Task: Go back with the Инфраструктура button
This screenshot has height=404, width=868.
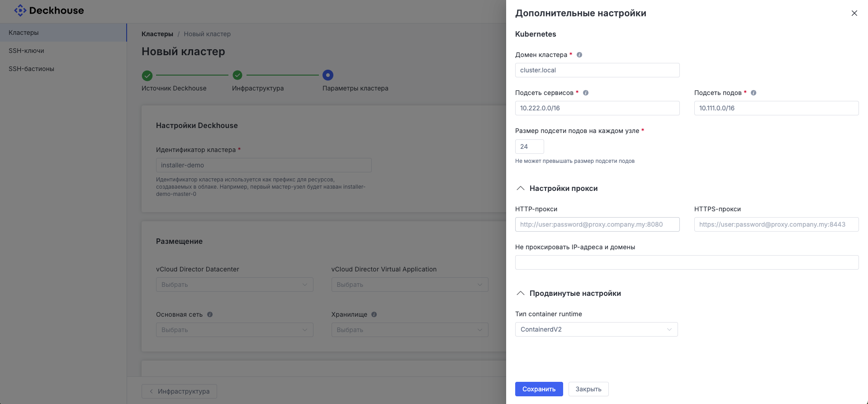Action: tap(179, 391)
